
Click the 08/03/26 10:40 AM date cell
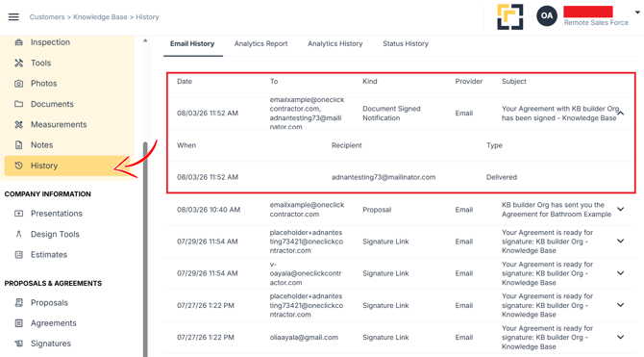[x=209, y=210]
